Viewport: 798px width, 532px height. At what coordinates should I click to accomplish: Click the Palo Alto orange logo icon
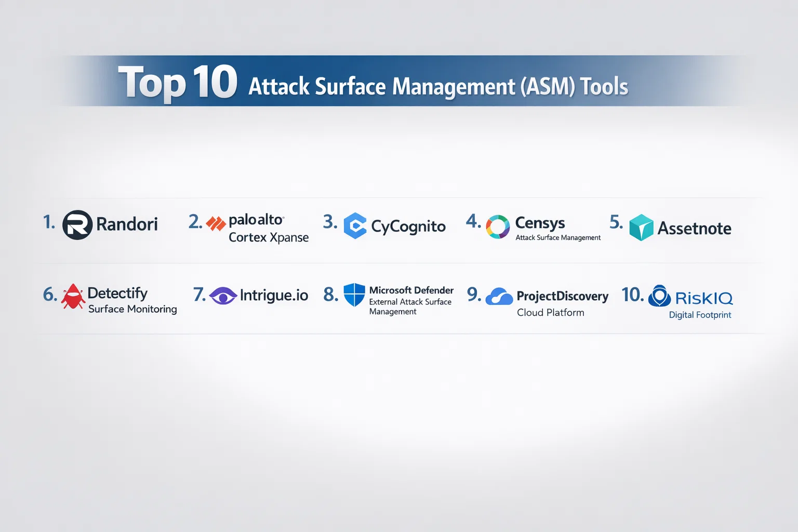pyautogui.click(x=216, y=223)
